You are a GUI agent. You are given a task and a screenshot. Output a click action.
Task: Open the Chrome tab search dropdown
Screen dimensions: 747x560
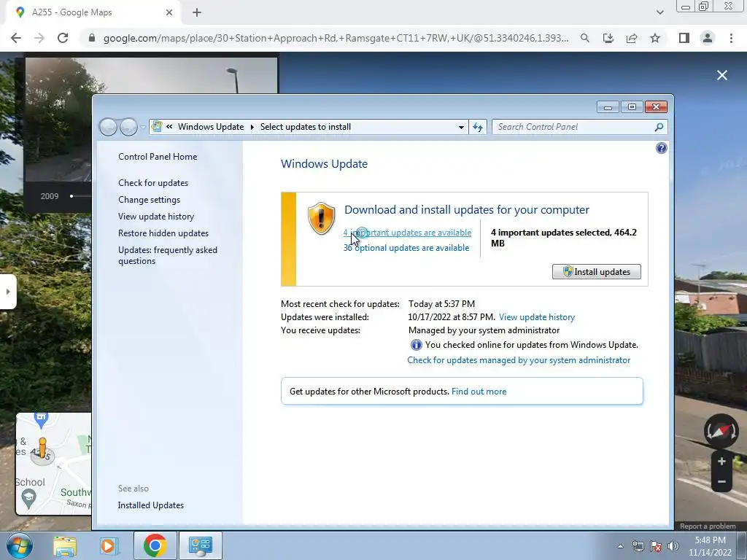(659, 13)
